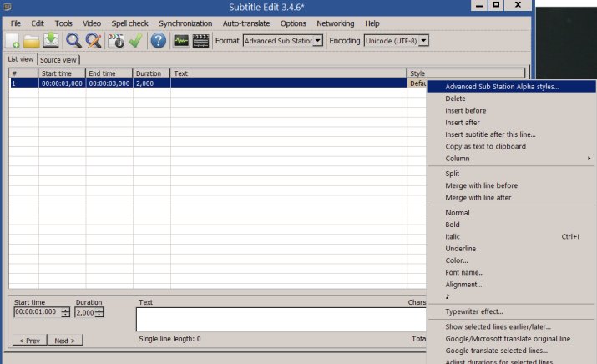Choose Copy as text to clipboard

click(511, 147)
